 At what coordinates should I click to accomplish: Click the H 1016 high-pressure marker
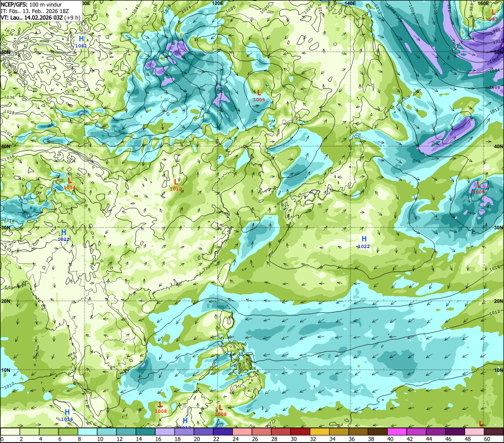pyautogui.click(x=67, y=415)
